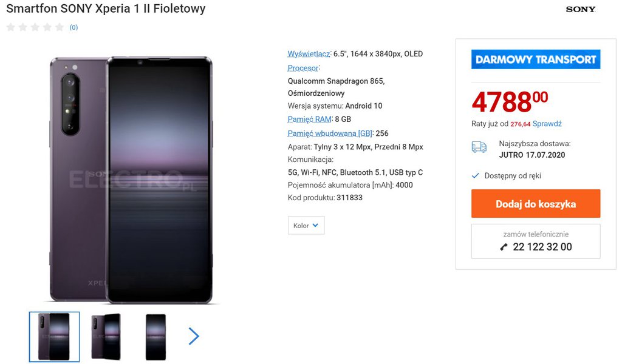
Task: Select the third front-view phone thumbnail
Action: coord(155,337)
